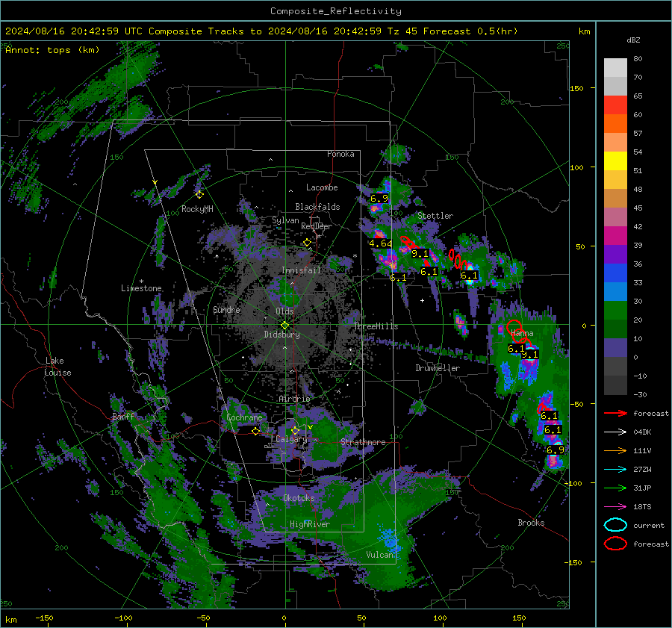Click the Strathmore label
Screen dimensions: 672x628
coord(363,442)
